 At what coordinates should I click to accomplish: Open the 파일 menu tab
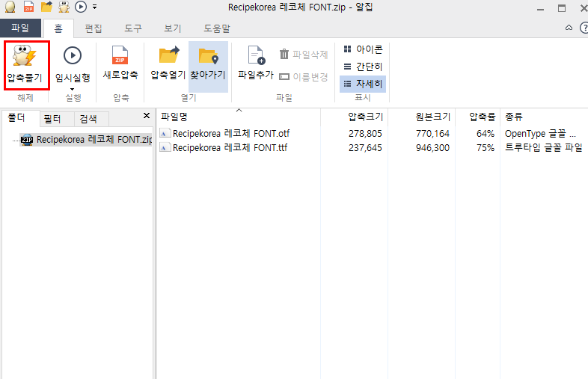[x=20, y=28]
